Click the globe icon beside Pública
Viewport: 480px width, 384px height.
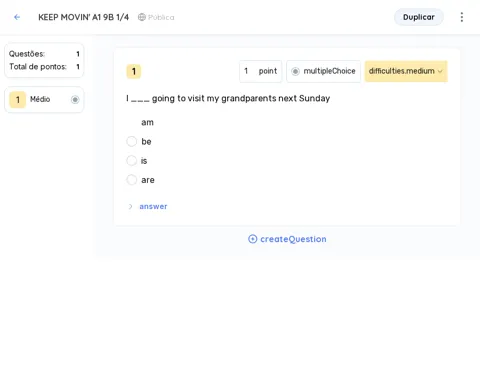pyautogui.click(x=142, y=17)
